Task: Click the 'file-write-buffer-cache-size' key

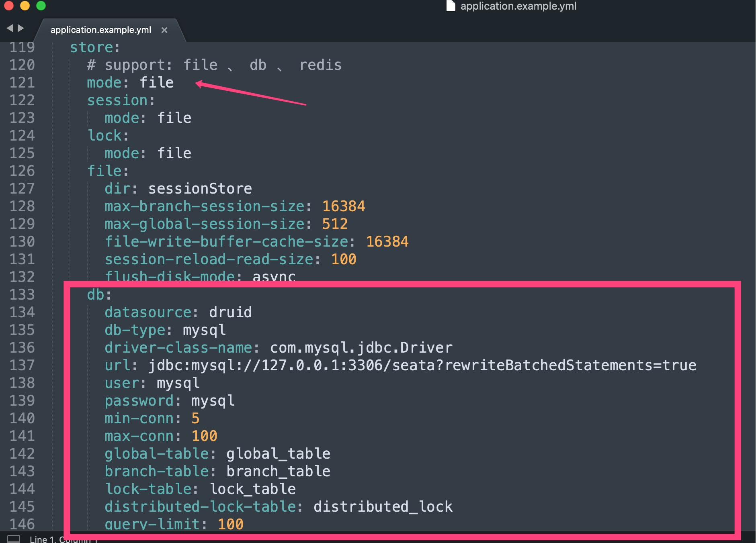Action: pyautogui.click(x=226, y=242)
